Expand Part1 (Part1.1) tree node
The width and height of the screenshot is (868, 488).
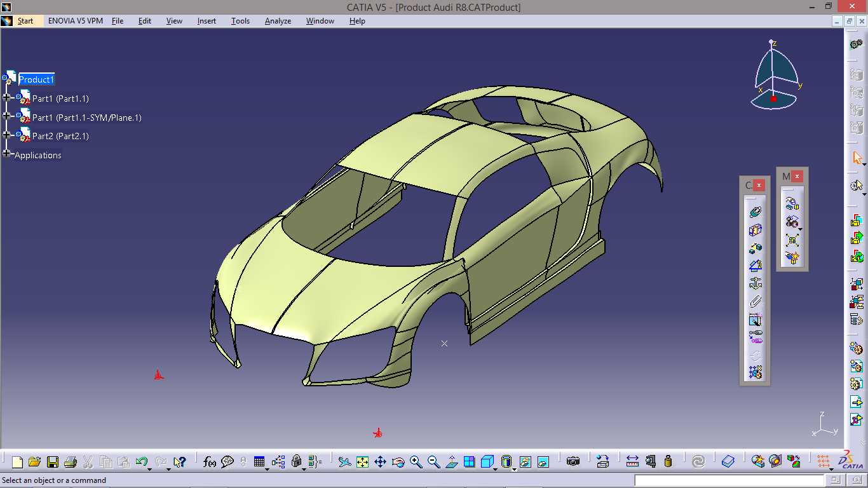[x=7, y=98]
